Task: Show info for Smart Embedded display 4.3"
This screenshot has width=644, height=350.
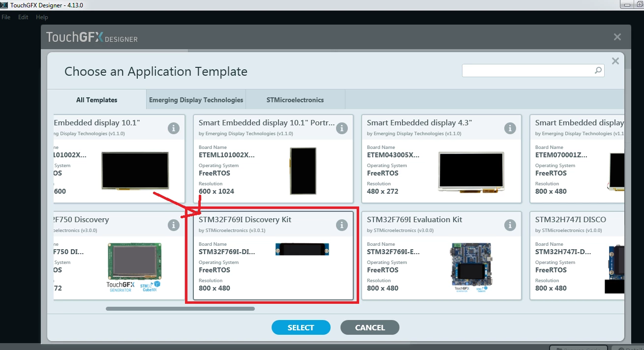Action: (x=510, y=128)
